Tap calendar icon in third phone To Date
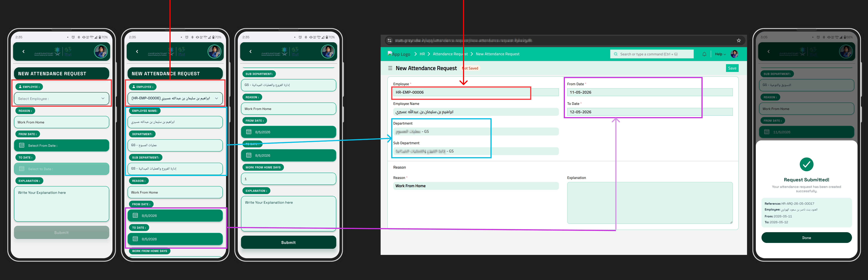868x280 pixels. (x=249, y=155)
